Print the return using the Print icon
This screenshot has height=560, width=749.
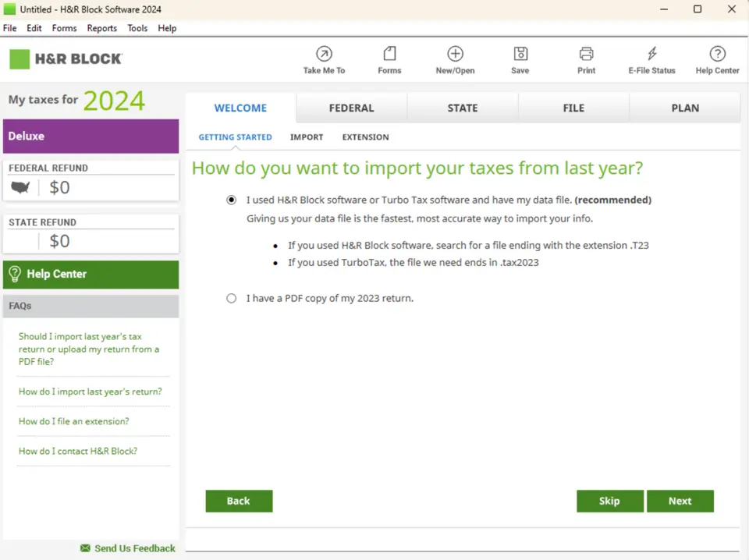[x=586, y=54]
